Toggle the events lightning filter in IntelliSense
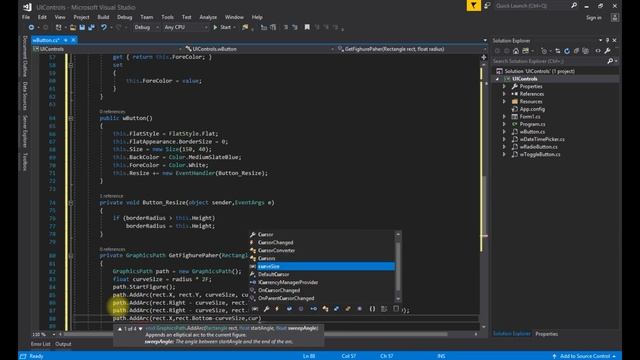640x360 pixels. point(277,309)
